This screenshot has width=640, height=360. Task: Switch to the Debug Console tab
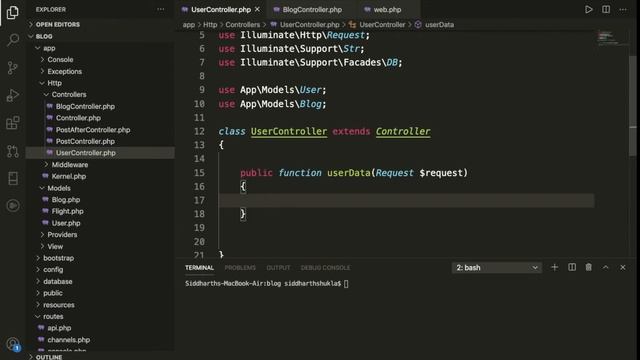[x=325, y=268]
